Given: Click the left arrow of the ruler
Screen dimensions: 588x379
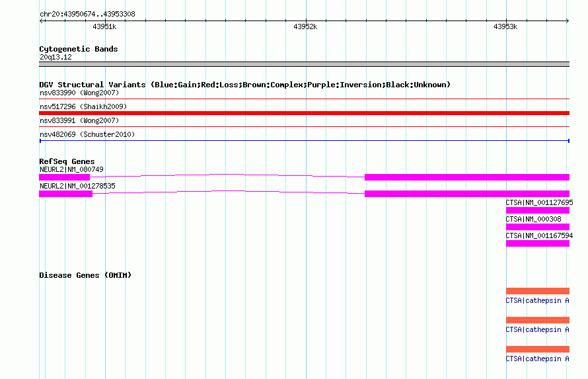Looking at the screenshot, I should coord(42,21).
